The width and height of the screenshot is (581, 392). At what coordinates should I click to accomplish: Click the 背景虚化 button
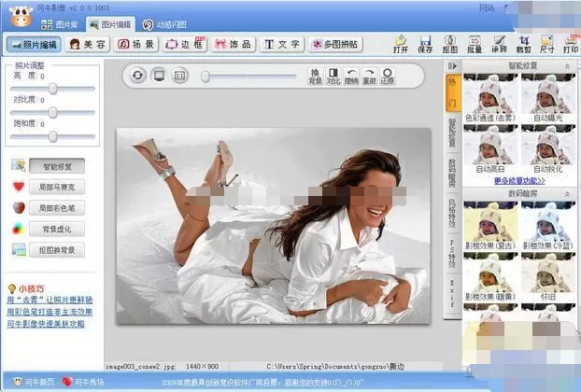tap(57, 230)
